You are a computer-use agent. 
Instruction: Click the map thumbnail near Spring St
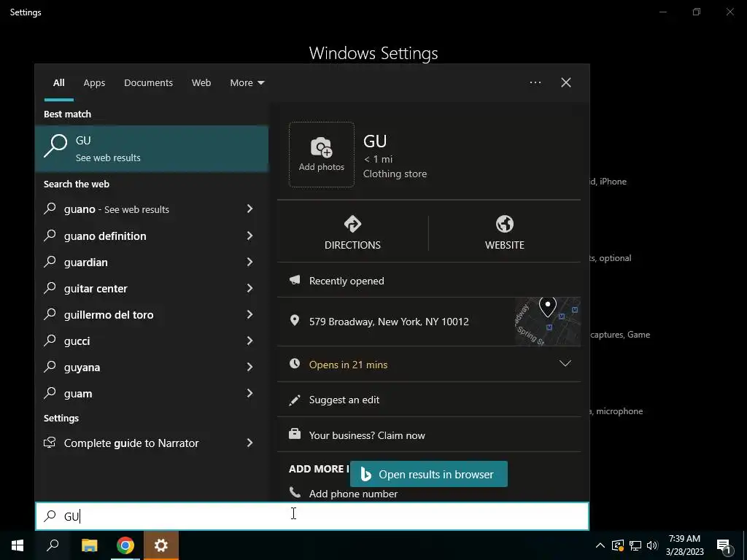tap(547, 322)
